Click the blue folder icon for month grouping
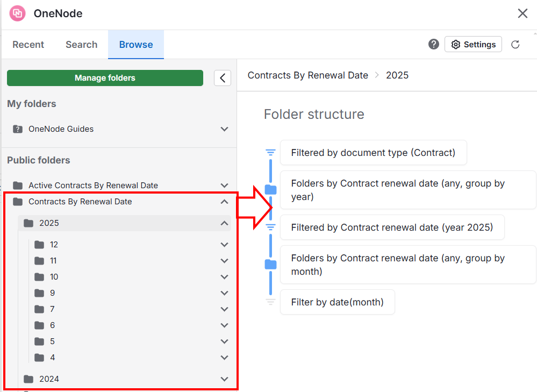Screen dimensions: 537x392 click(x=270, y=264)
